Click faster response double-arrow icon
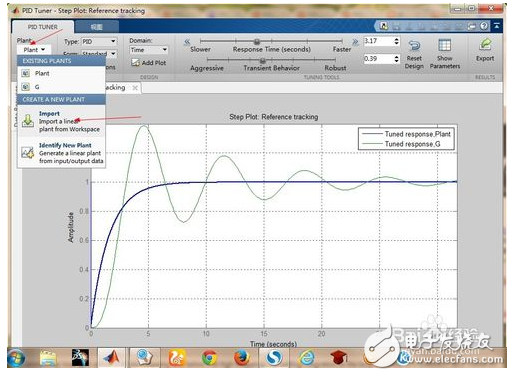The image size is (512, 376). pyautogui.click(x=355, y=42)
